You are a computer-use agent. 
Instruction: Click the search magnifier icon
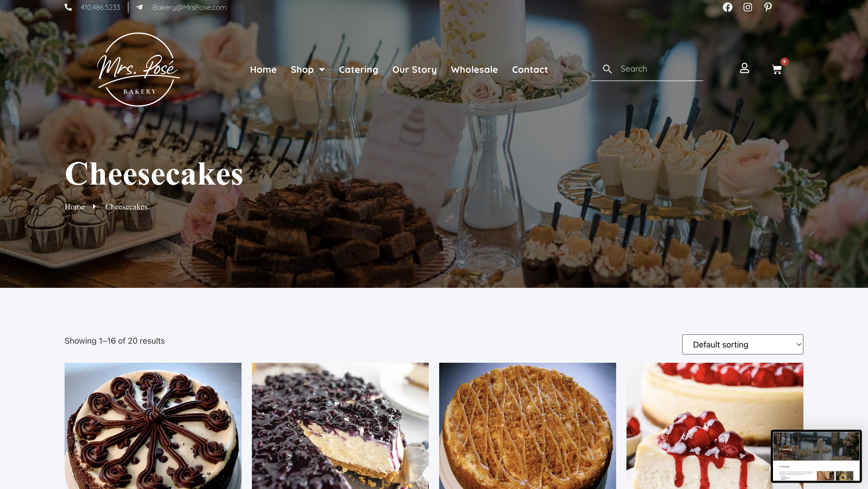click(x=607, y=69)
